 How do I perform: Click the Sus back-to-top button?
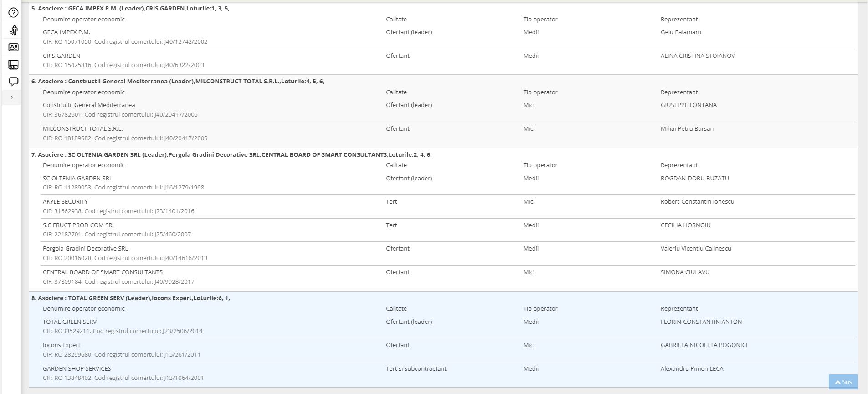pyautogui.click(x=843, y=382)
